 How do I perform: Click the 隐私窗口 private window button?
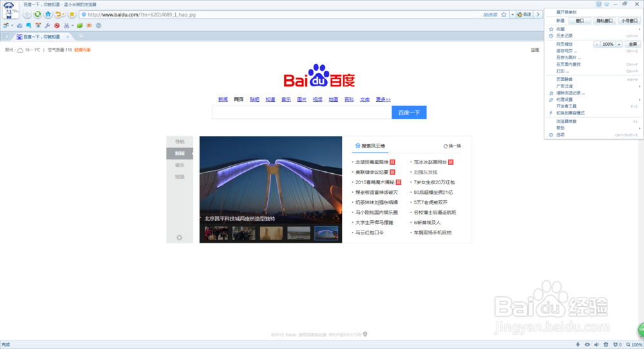604,21
